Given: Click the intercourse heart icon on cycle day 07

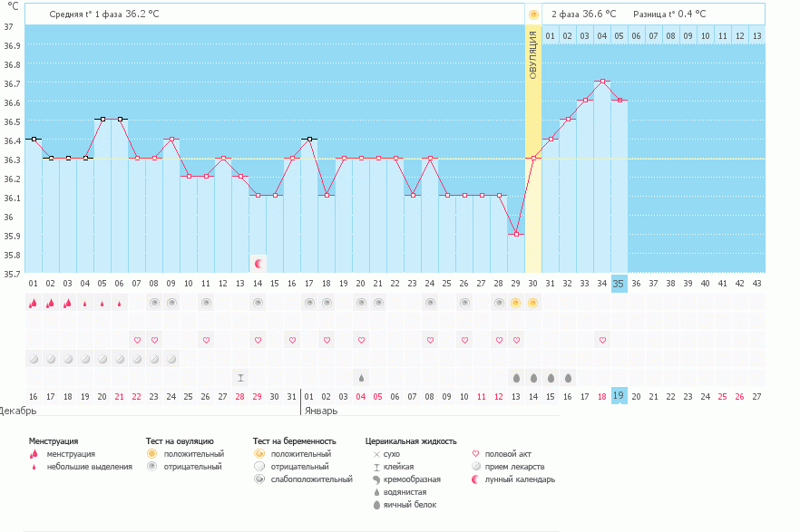Looking at the screenshot, I should 137,340.
